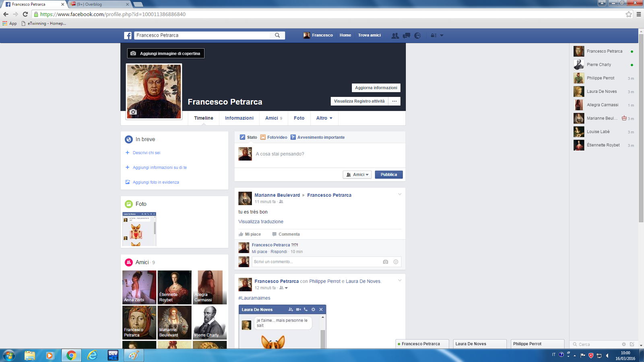This screenshot has height=362, width=644.
Task: Open Chrome menu hamburger icon
Action: 639,14
